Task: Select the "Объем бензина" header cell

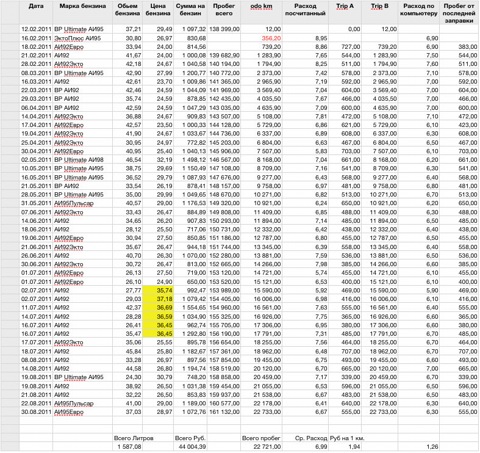Action: click(128, 12)
